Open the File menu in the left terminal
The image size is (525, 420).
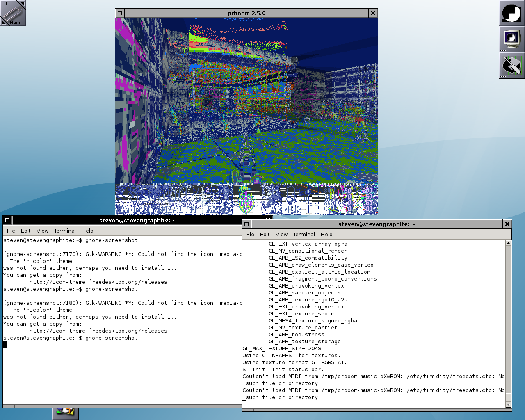tap(11, 231)
